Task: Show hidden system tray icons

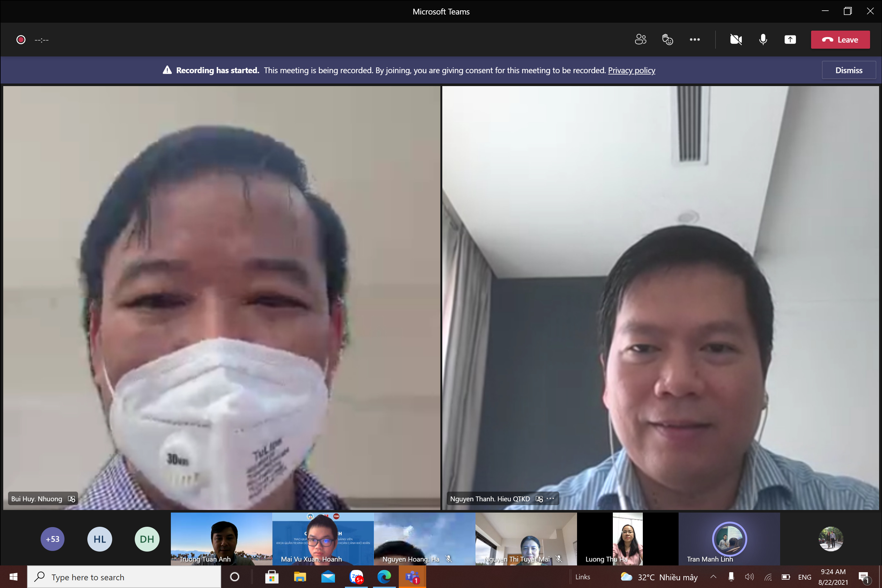Action: coord(713,577)
